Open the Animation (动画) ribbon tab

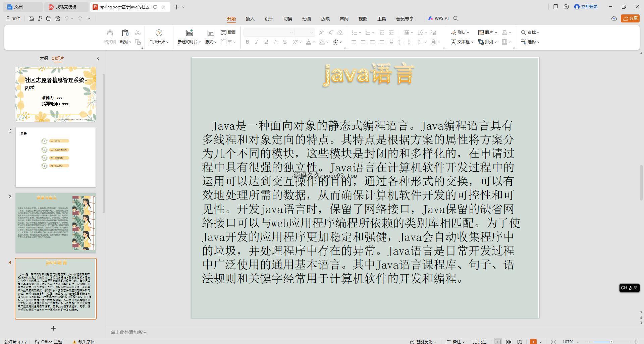click(x=306, y=19)
